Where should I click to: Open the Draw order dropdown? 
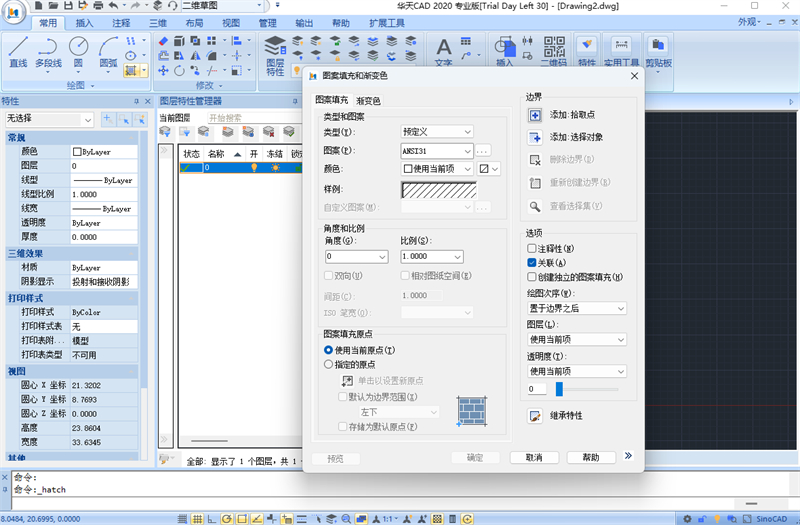577,308
